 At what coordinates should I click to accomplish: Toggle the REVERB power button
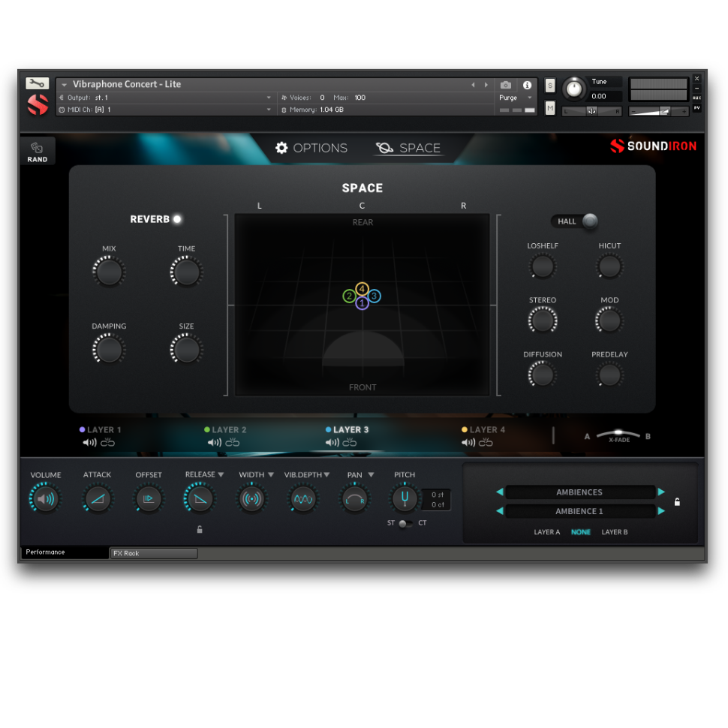click(x=177, y=219)
